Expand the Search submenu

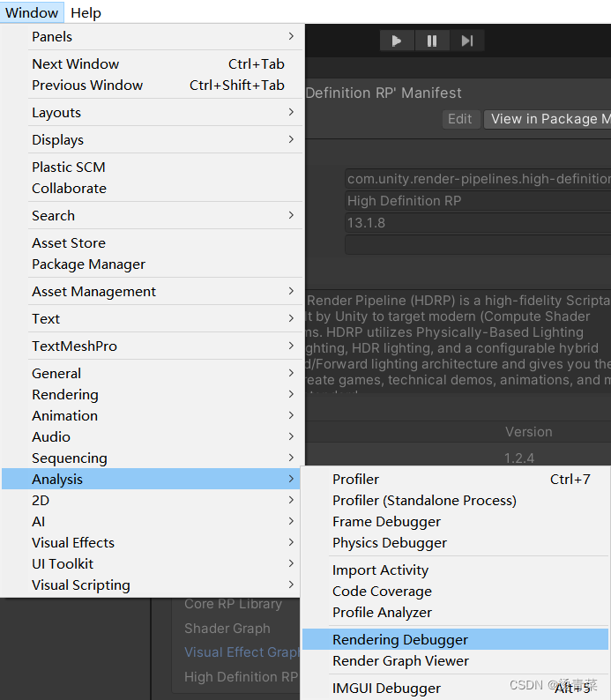tap(153, 216)
